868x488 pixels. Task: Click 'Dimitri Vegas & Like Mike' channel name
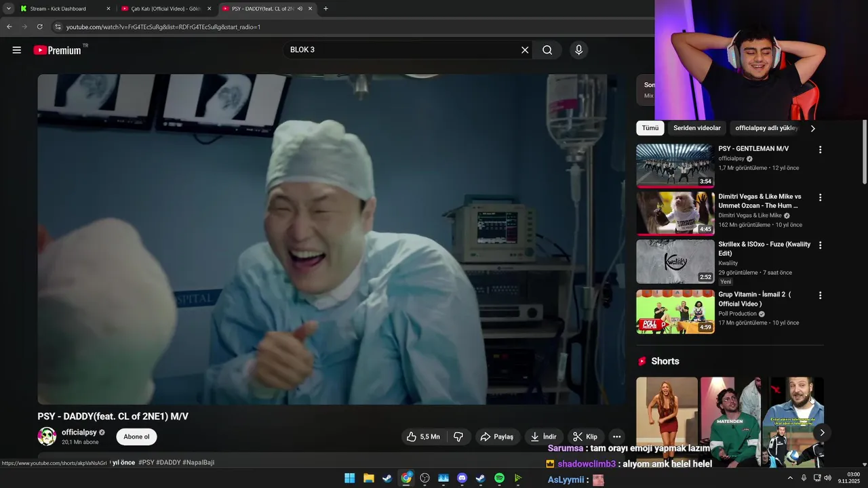(750, 216)
